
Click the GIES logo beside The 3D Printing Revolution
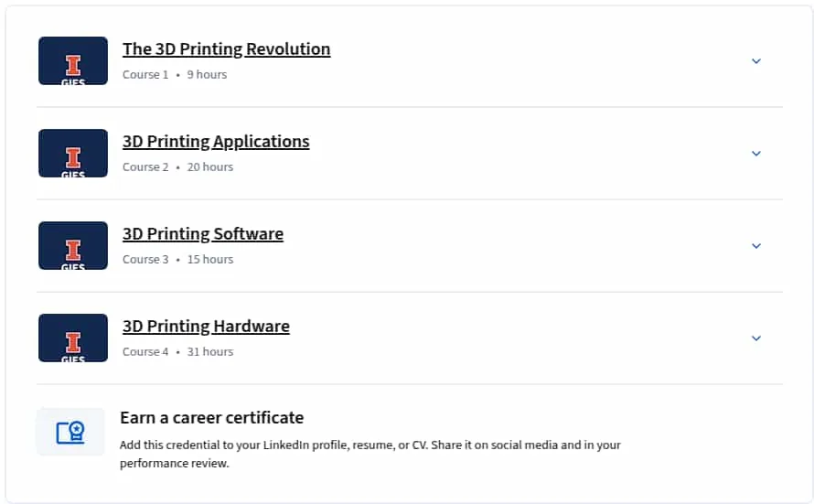[73, 60]
